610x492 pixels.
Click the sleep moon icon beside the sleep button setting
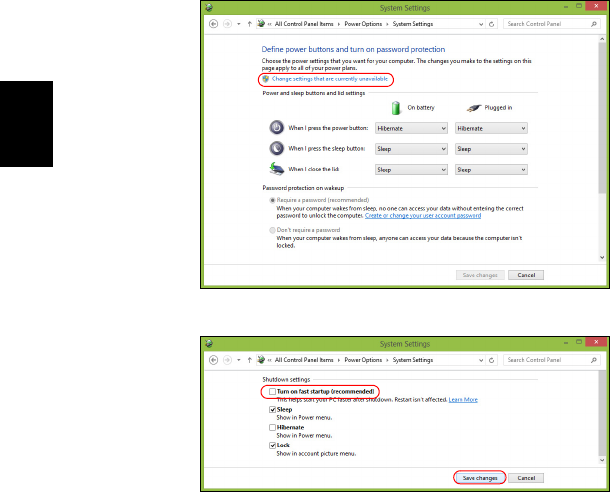coord(277,148)
